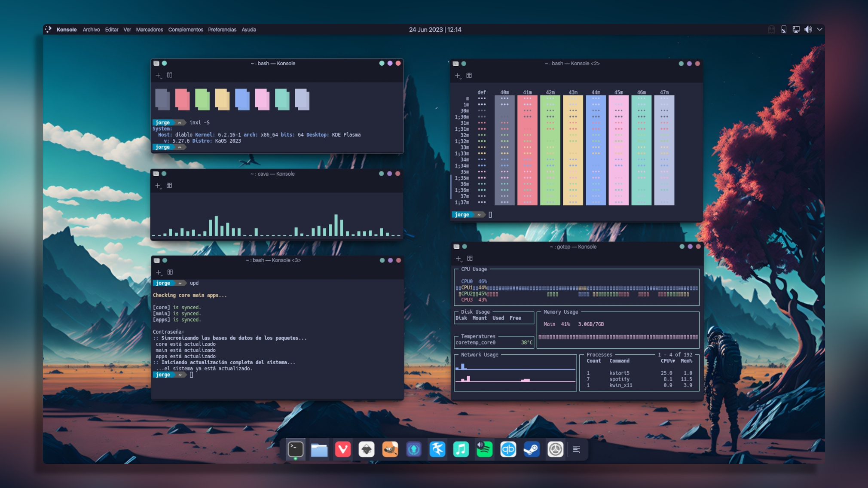Open the Marcadores menu

(x=150, y=30)
